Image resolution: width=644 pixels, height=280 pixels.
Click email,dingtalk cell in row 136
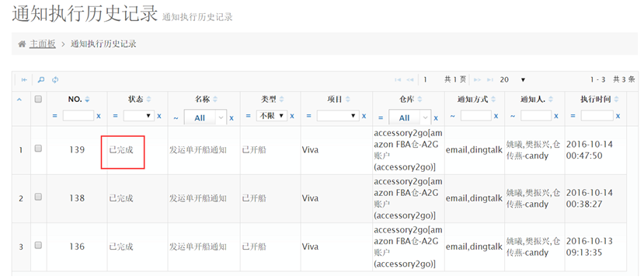(474, 247)
